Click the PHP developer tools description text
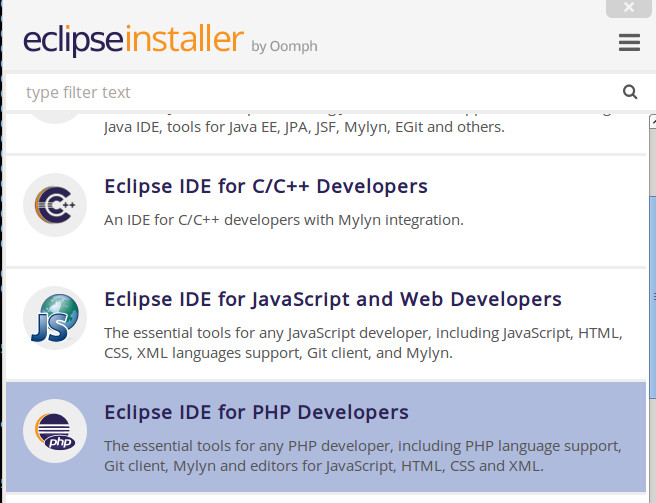This screenshot has width=656, height=503. click(363, 456)
